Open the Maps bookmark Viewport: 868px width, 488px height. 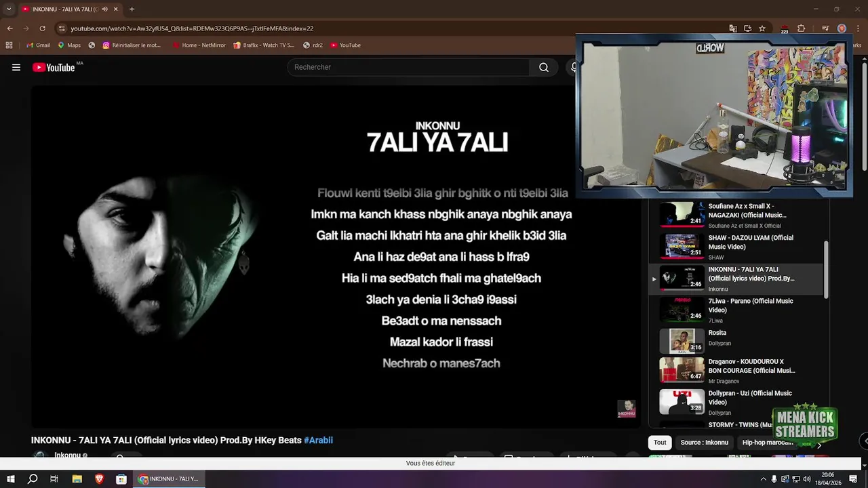coord(69,45)
